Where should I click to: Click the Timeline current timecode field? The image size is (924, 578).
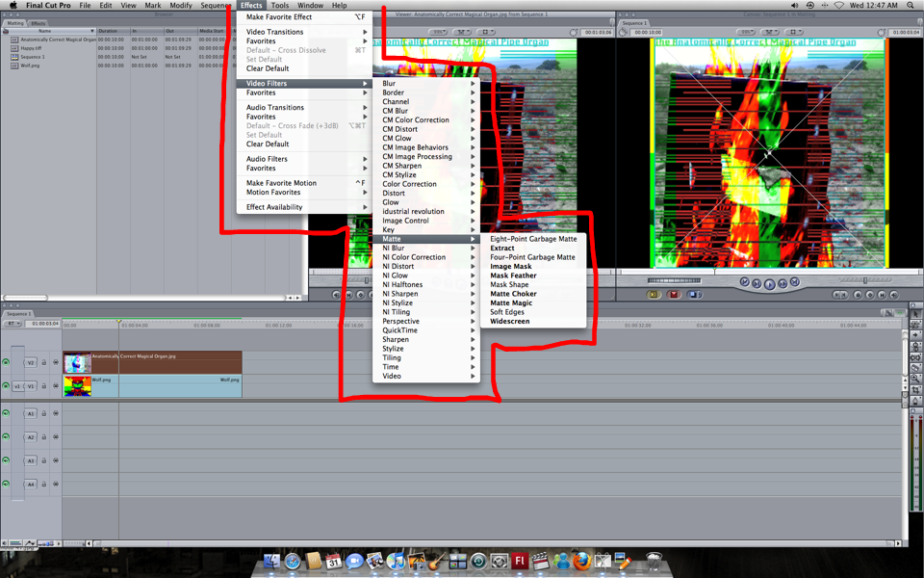coord(44,324)
